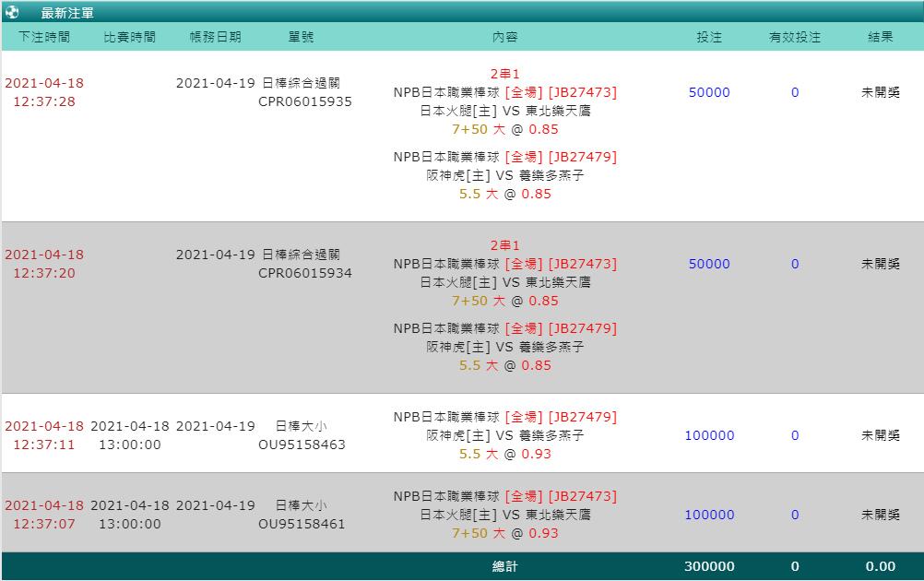Click valid bet 0 in OU95158463 row
This screenshot has width=924, height=581.
coord(794,435)
